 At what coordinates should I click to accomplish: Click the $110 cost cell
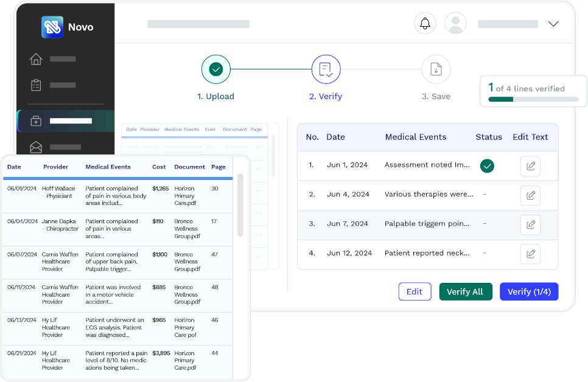[x=158, y=221]
